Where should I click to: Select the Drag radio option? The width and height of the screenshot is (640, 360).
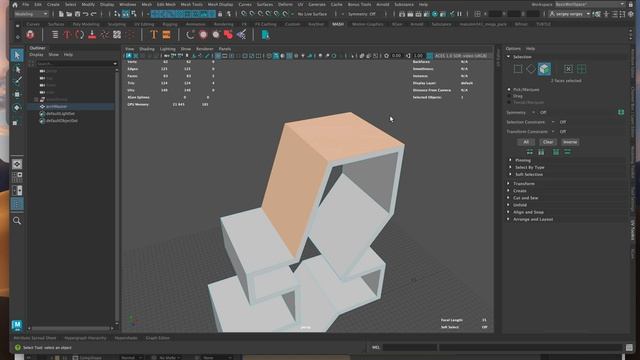coord(509,96)
